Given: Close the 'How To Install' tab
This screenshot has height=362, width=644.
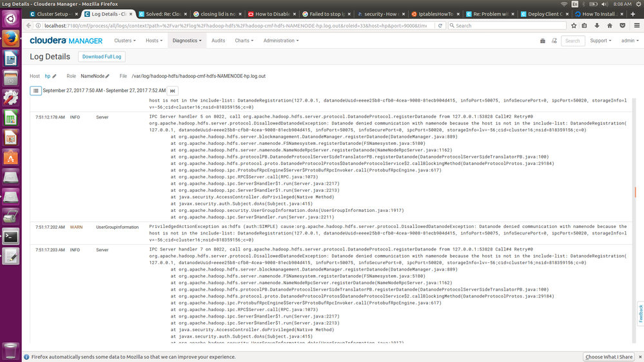Looking at the screenshot, I should (x=621, y=14).
